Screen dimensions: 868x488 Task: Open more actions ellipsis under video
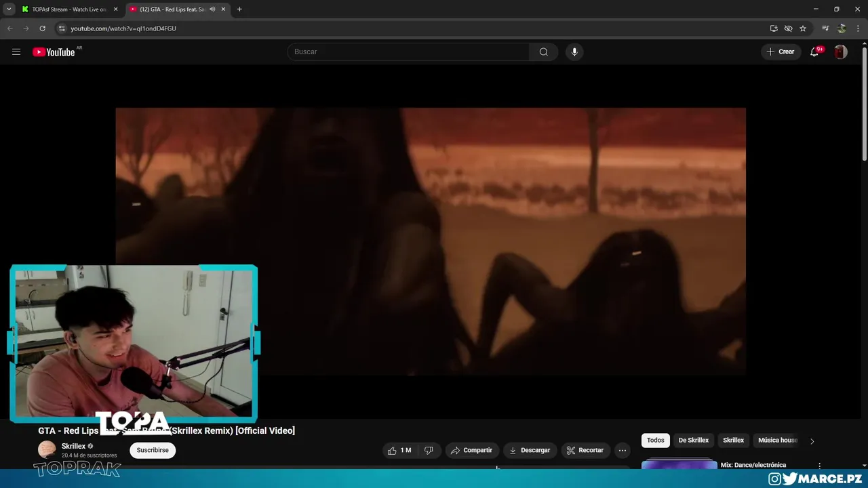pyautogui.click(x=623, y=450)
